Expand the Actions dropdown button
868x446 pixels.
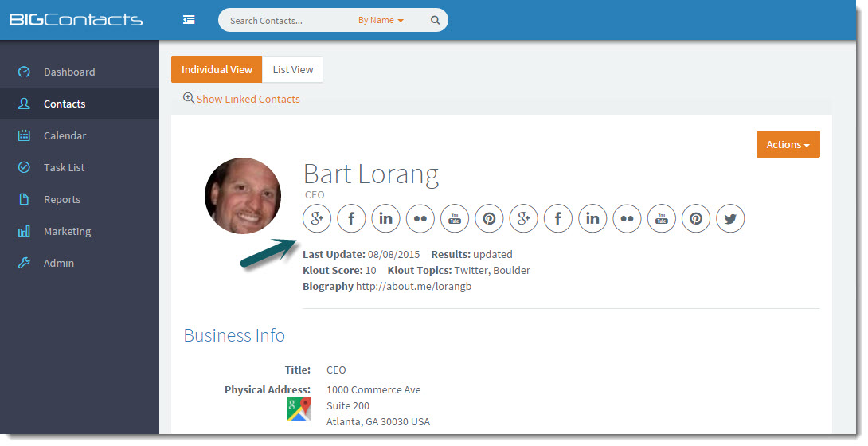tap(788, 144)
